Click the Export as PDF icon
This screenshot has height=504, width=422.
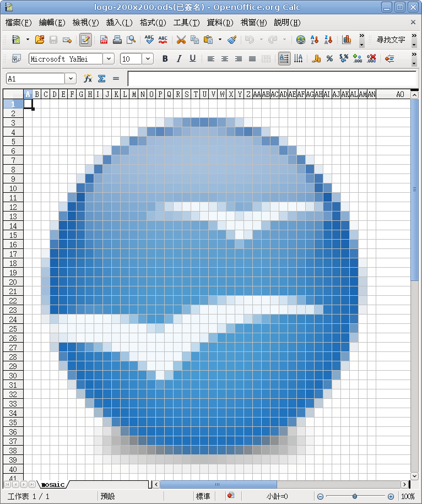tap(104, 40)
